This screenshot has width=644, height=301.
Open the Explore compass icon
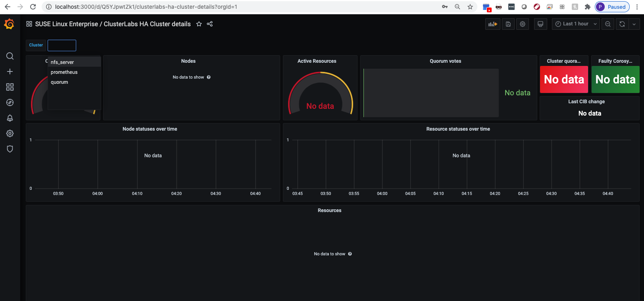(10, 102)
